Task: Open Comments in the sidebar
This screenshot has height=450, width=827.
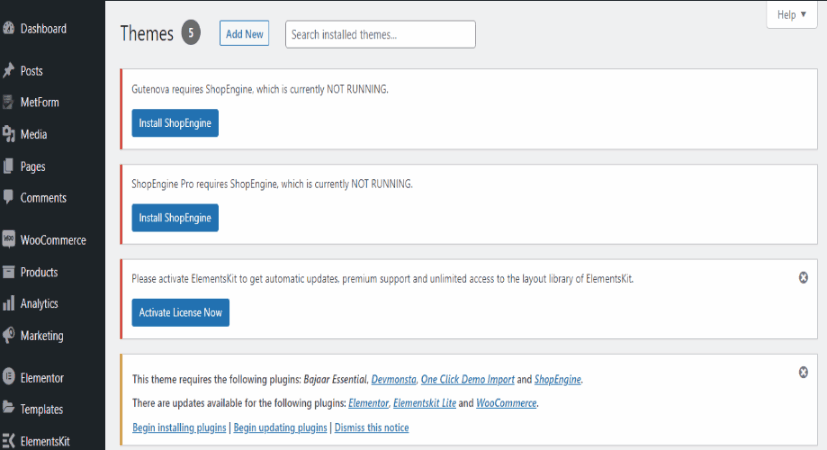Action: point(43,198)
